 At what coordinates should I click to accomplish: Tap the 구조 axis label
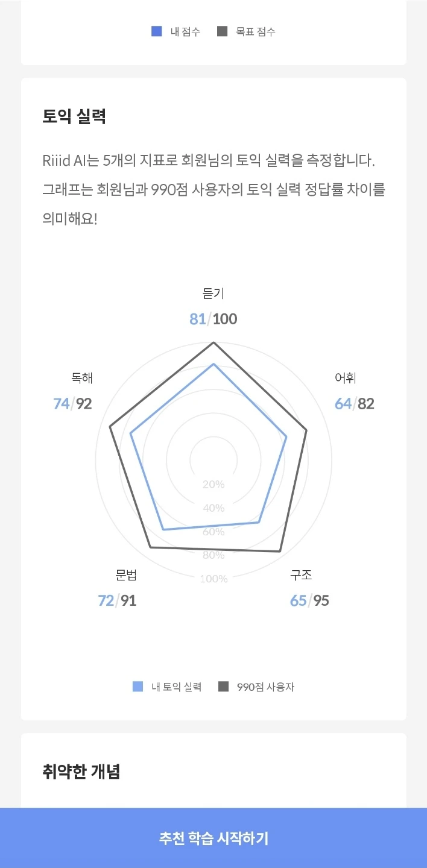pos(301,575)
